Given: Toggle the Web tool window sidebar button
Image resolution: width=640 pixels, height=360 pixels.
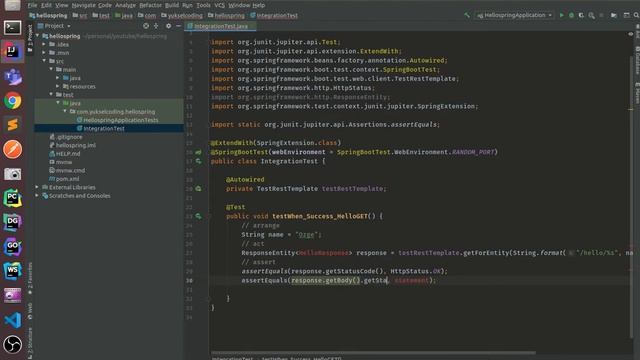Looking at the screenshot, I should pos(30,311).
